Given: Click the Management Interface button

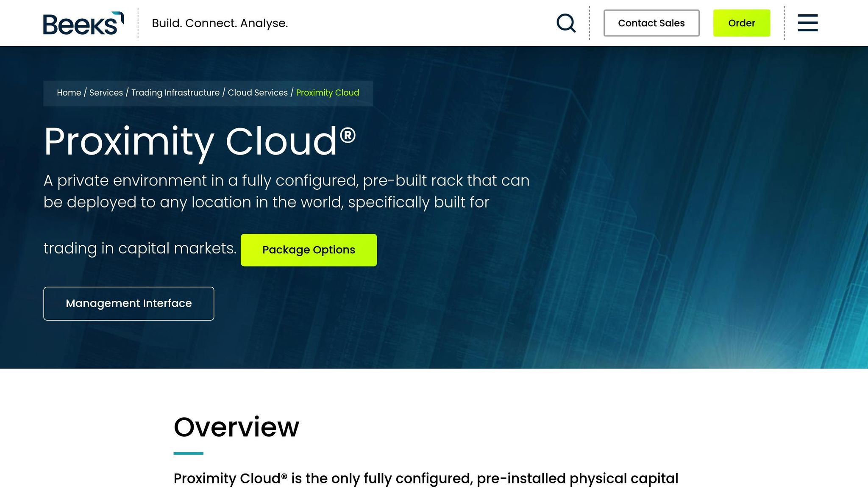Looking at the screenshot, I should pos(128,303).
